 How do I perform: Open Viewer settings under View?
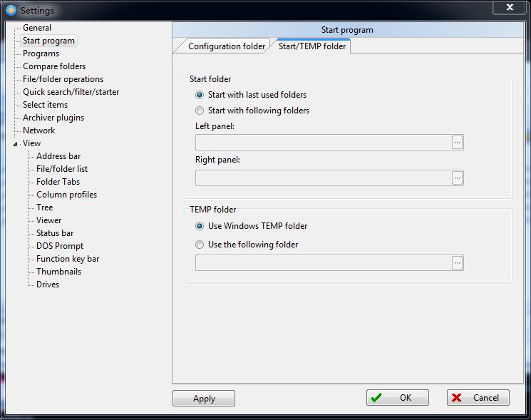[x=49, y=220]
